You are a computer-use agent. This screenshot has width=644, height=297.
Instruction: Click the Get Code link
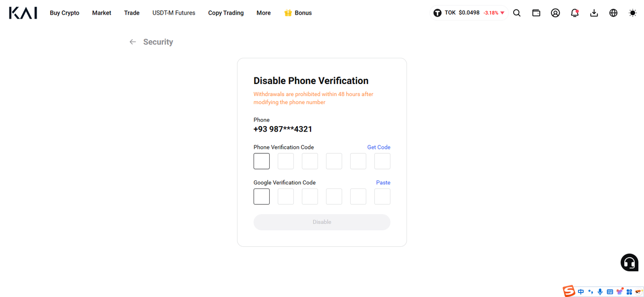point(379,147)
